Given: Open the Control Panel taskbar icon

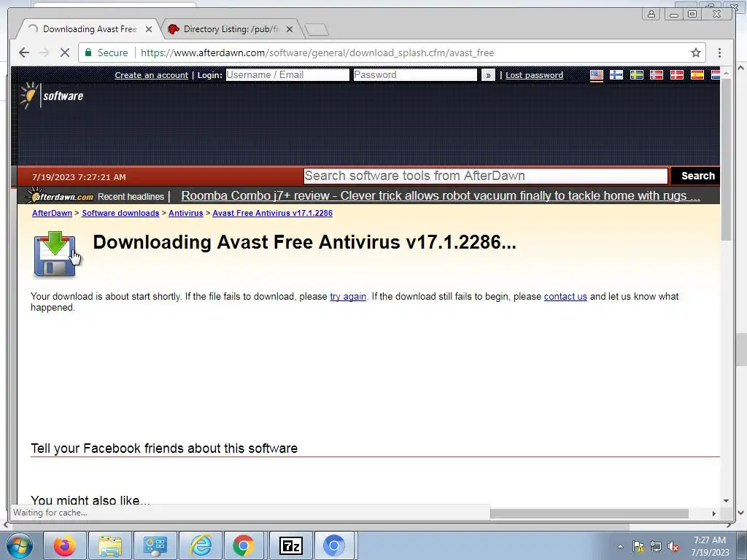Looking at the screenshot, I should (x=155, y=545).
